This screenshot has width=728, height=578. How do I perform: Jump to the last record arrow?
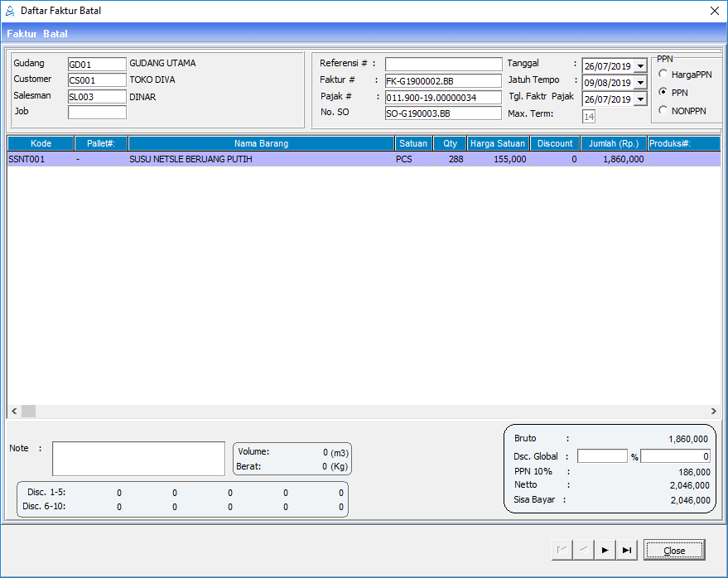(x=627, y=550)
